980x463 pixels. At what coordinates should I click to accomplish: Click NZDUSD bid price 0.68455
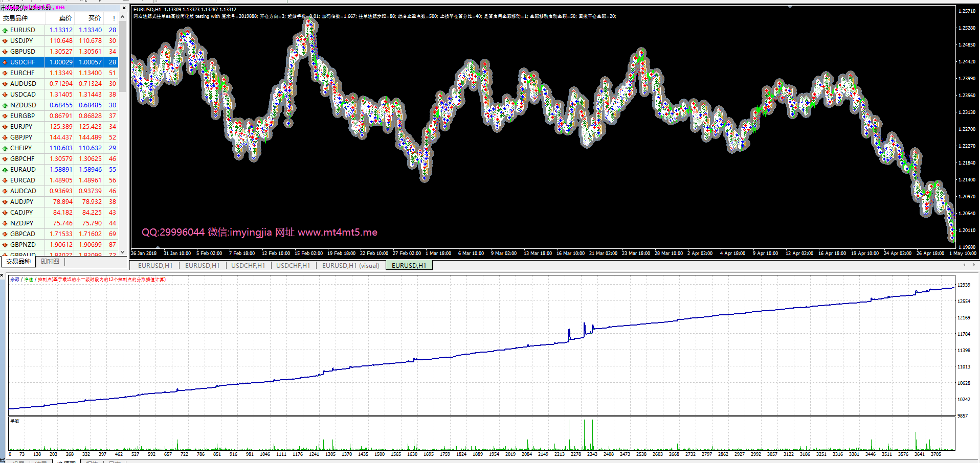point(61,105)
